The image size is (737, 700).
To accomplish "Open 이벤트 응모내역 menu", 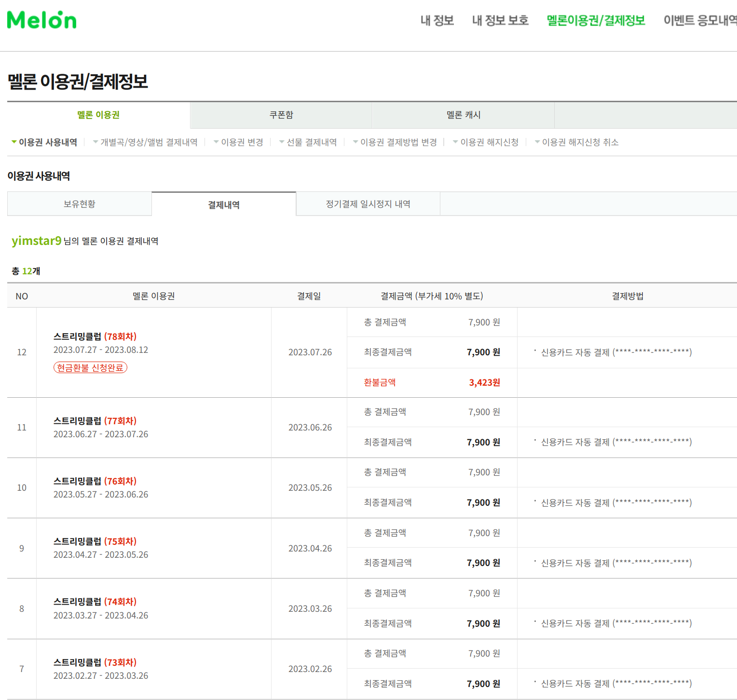I will [700, 20].
